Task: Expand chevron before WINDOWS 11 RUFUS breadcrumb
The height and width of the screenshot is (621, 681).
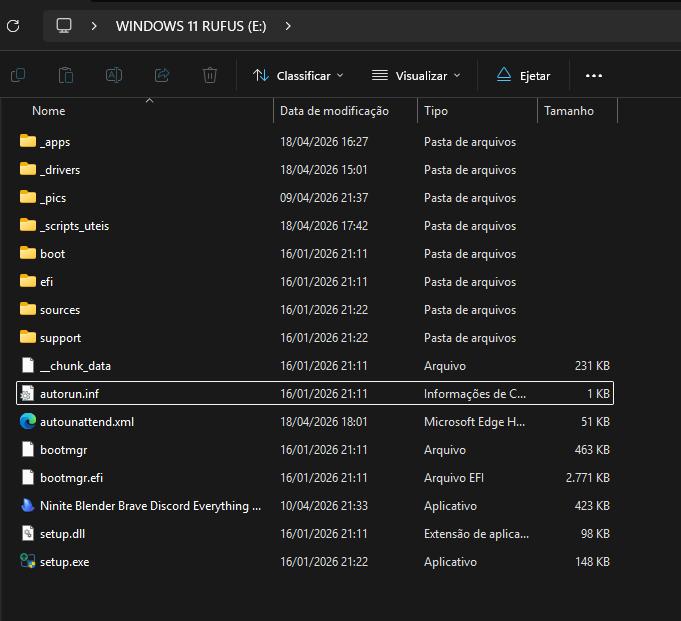Action: pyautogui.click(x=94, y=26)
